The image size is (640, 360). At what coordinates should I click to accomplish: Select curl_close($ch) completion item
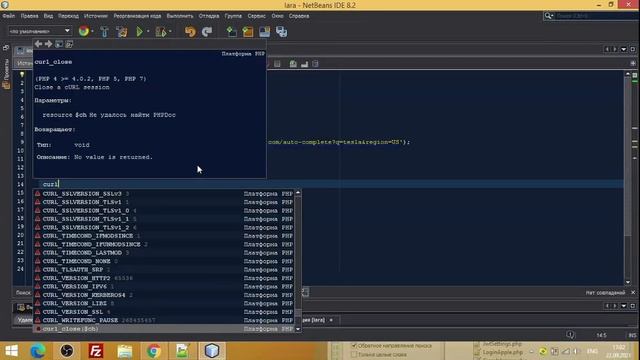click(x=164, y=329)
